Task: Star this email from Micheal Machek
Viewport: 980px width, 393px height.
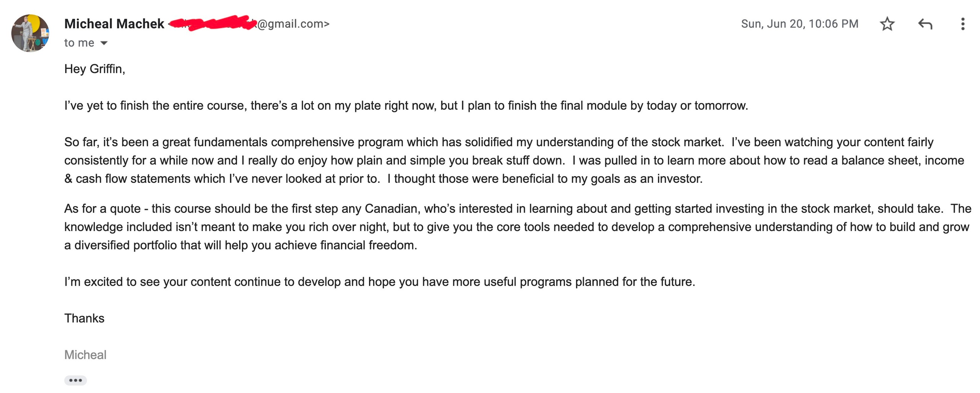Action: (x=887, y=24)
